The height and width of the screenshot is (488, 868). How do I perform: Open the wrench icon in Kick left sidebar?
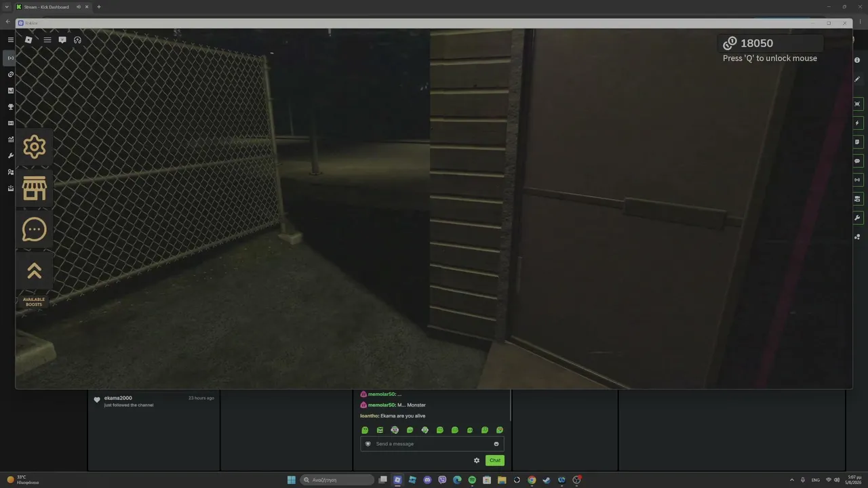tap(10, 156)
